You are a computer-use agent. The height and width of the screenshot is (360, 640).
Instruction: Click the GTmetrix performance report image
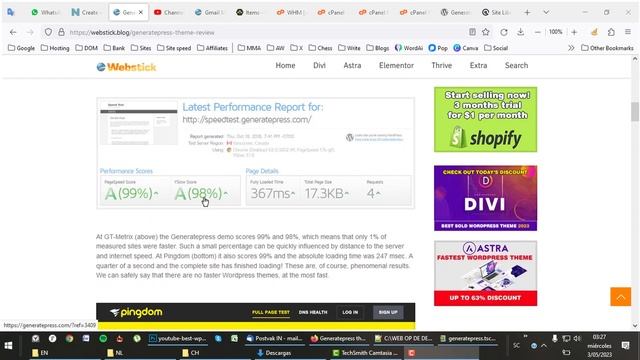tap(256, 153)
